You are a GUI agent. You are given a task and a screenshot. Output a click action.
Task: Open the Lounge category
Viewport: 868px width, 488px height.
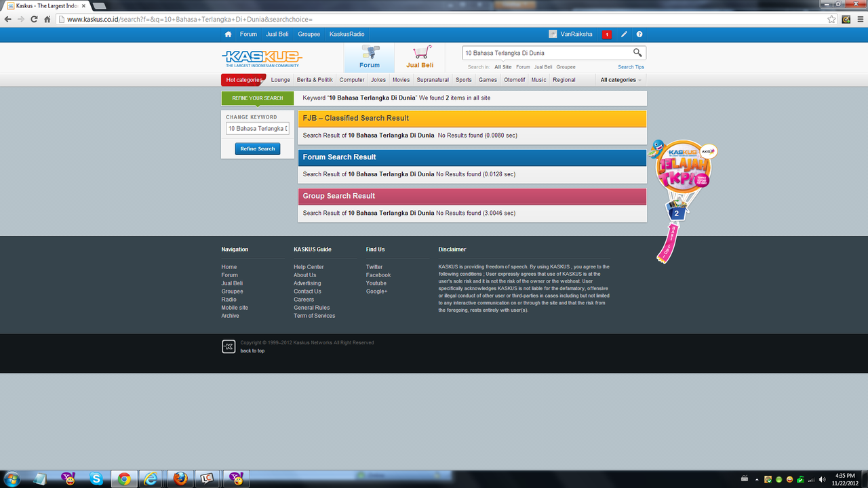(281, 80)
